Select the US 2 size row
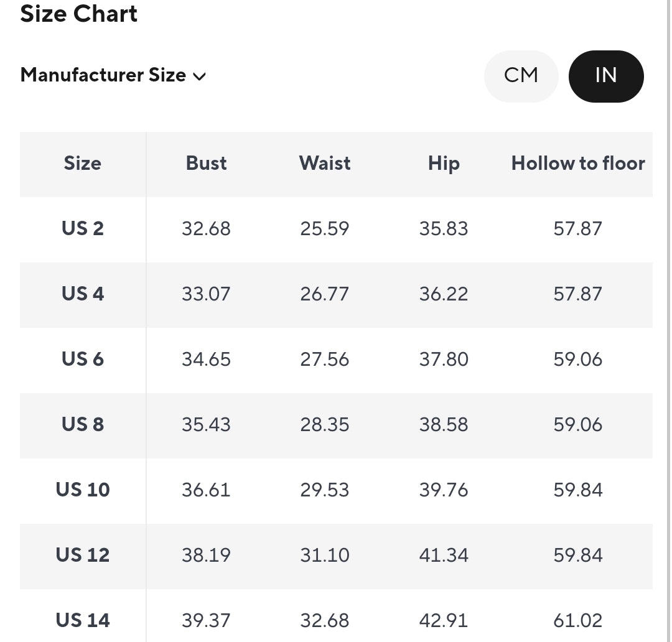The image size is (672, 642). [x=82, y=229]
